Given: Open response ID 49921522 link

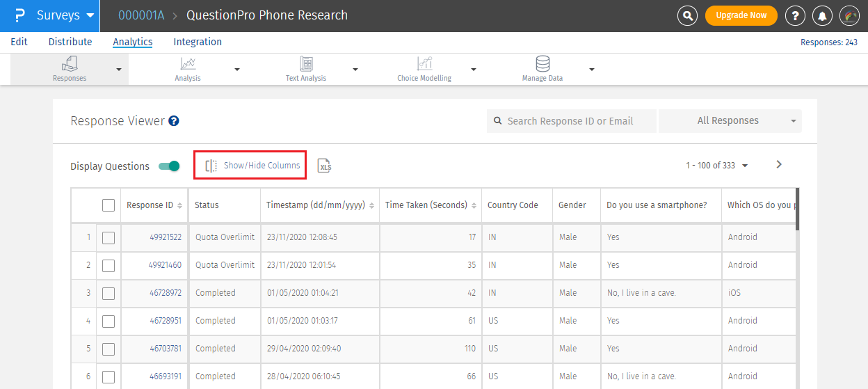Looking at the screenshot, I should [166, 237].
